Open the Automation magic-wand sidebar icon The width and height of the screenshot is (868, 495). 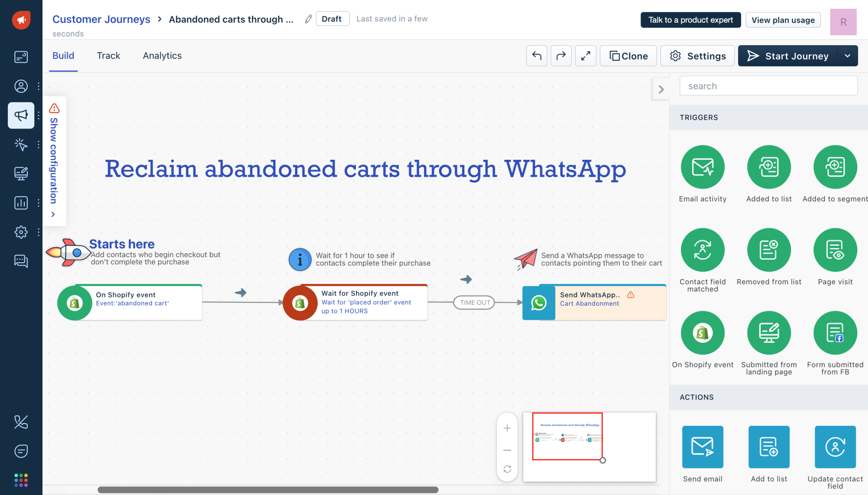click(21, 145)
